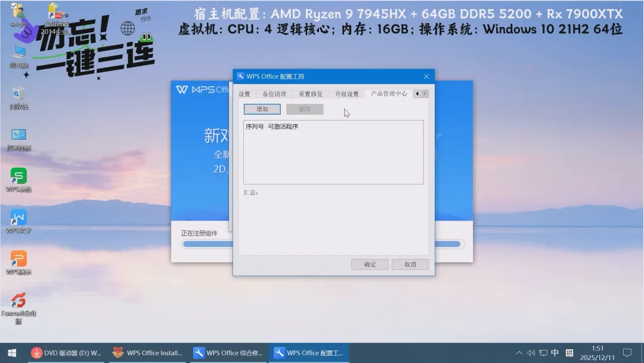Open the 金山词霸 2014 desktop shortcut
Viewport: 644px width, 363px height.
(x=56, y=19)
